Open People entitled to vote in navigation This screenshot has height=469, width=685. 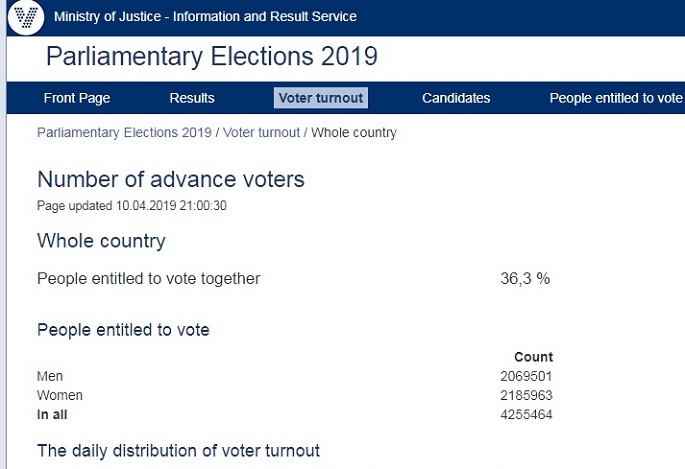(615, 98)
